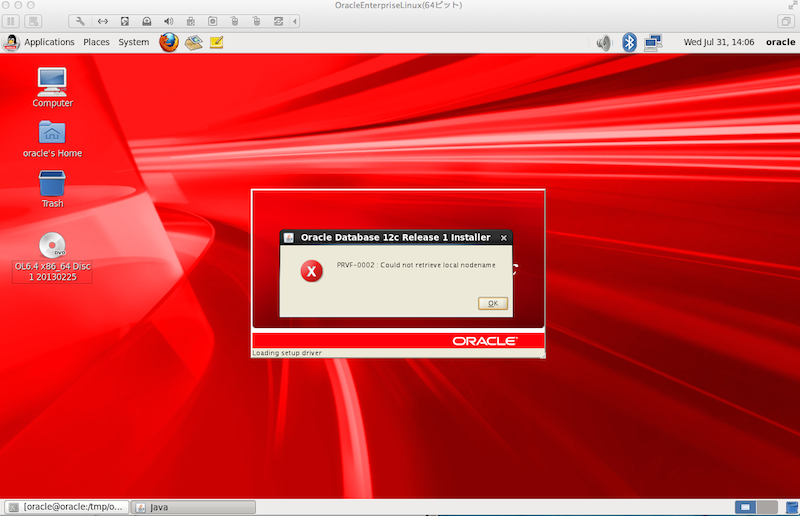Switch to the oracle@oracle terminal taskbar button

pos(66,507)
